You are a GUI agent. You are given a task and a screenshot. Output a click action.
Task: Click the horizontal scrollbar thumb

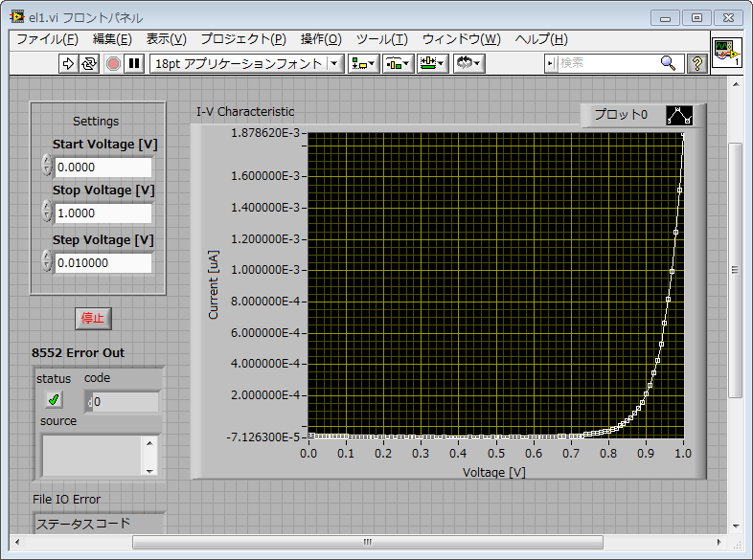tap(367, 542)
